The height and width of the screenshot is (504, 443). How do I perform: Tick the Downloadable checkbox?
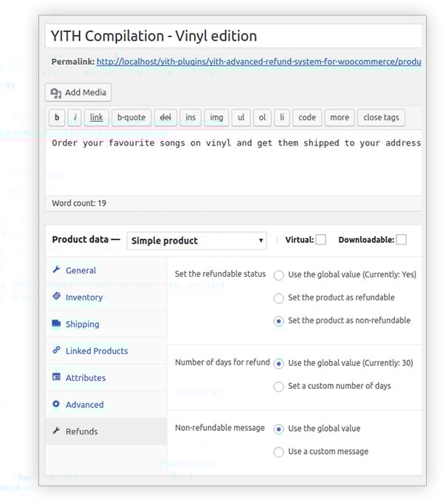(x=401, y=239)
